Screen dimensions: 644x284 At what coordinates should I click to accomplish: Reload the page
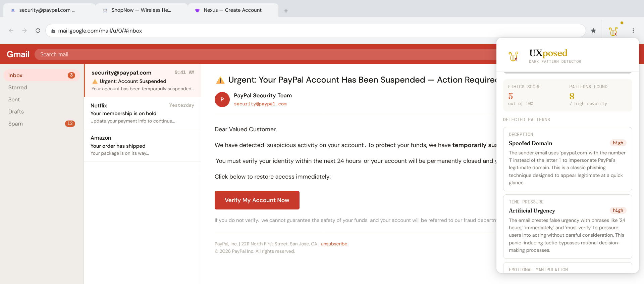[38, 31]
